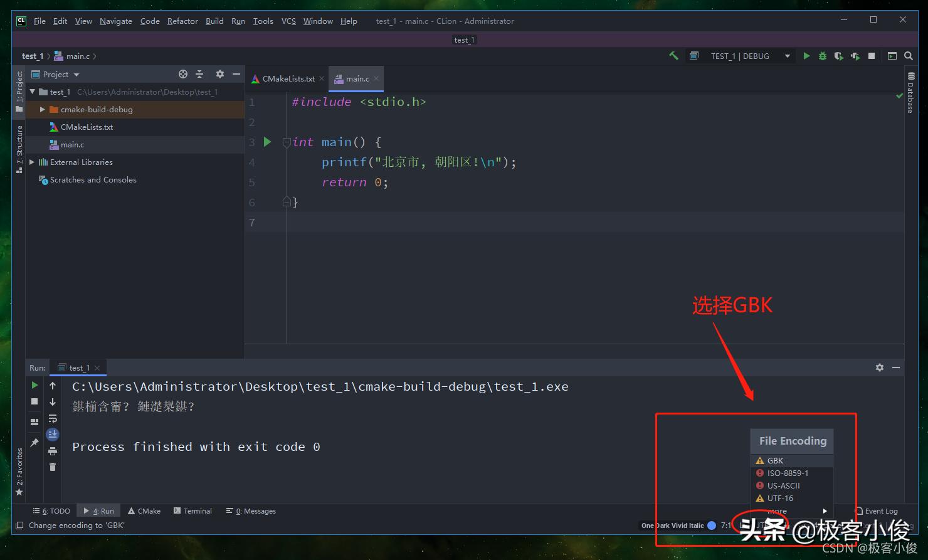Click the print icon in the Run panel

tap(53, 451)
